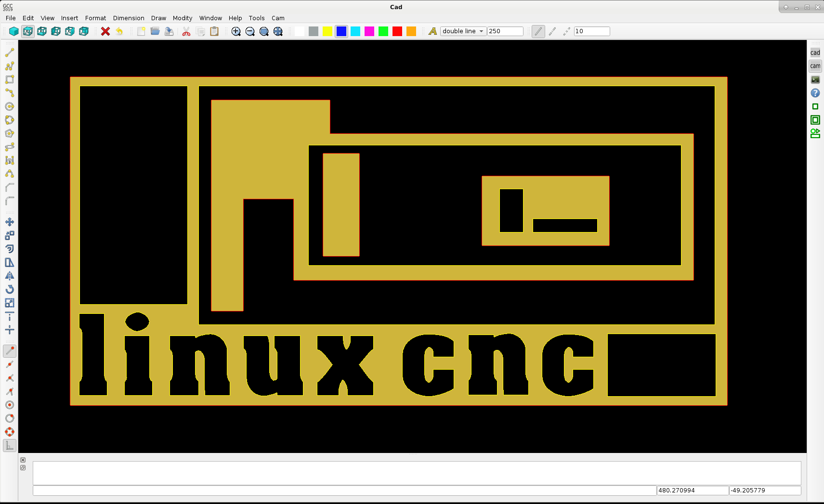Click the nested green squares icon
The height and width of the screenshot is (504, 824).
[815, 120]
